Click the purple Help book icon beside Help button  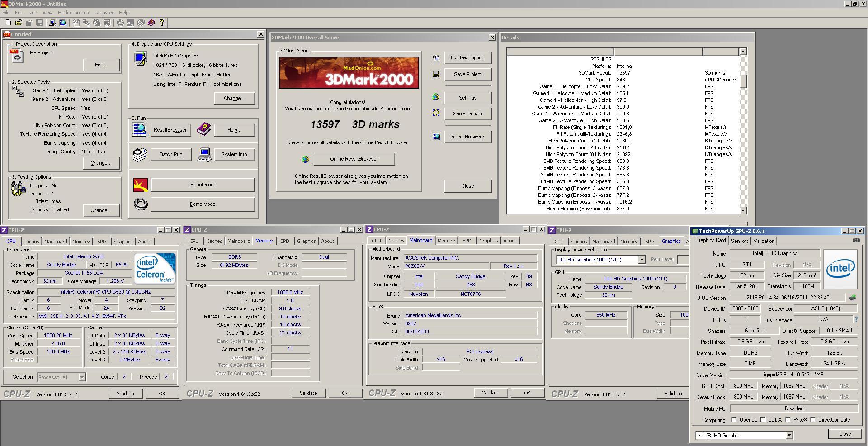[x=204, y=129]
